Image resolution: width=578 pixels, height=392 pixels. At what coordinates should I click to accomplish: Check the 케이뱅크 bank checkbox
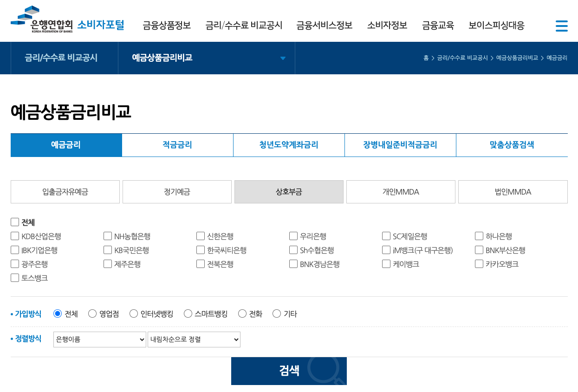386,263
